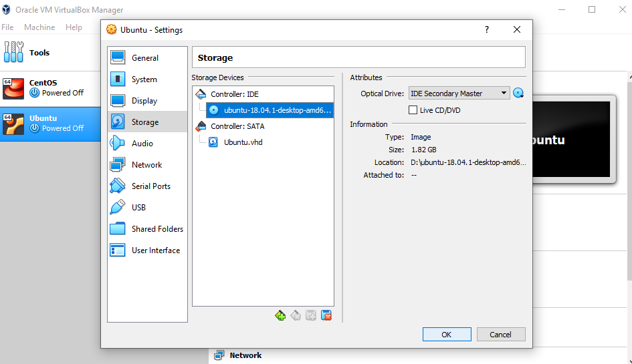The height and width of the screenshot is (364, 632).
Task: Close the Ubuntu Settings dialog
Action: (x=517, y=29)
